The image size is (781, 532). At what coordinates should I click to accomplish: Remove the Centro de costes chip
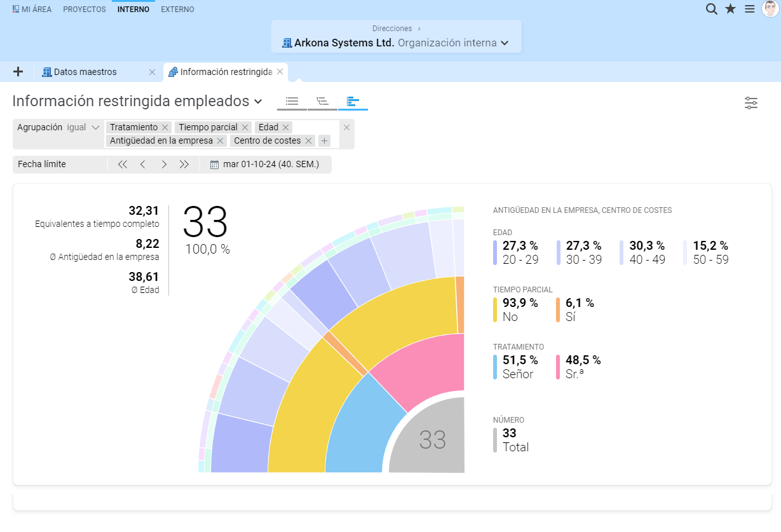click(309, 141)
